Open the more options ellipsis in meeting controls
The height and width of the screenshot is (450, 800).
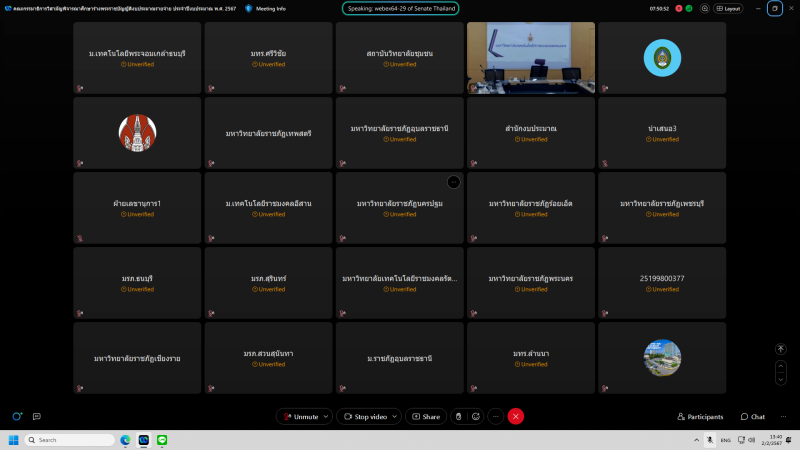click(x=495, y=416)
